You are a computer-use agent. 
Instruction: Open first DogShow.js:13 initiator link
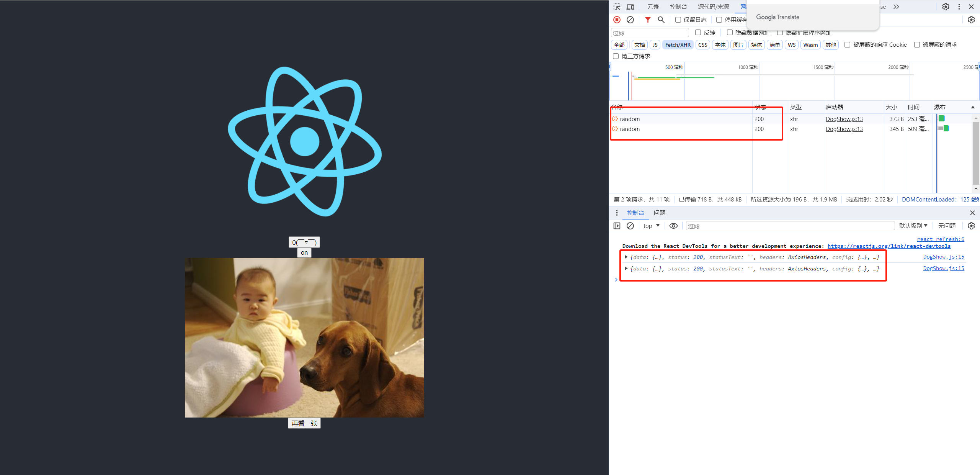(844, 119)
